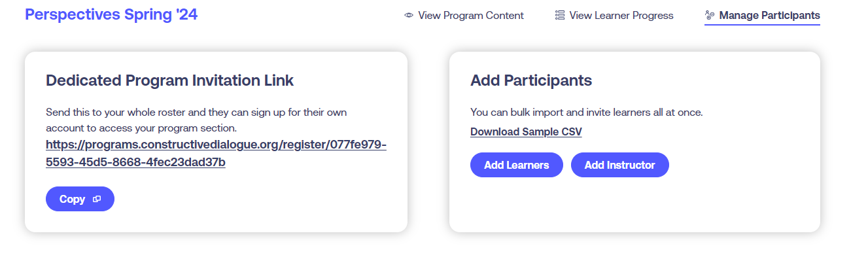Click the eye icon beside View Program Content
The image size is (868, 263).
point(409,15)
